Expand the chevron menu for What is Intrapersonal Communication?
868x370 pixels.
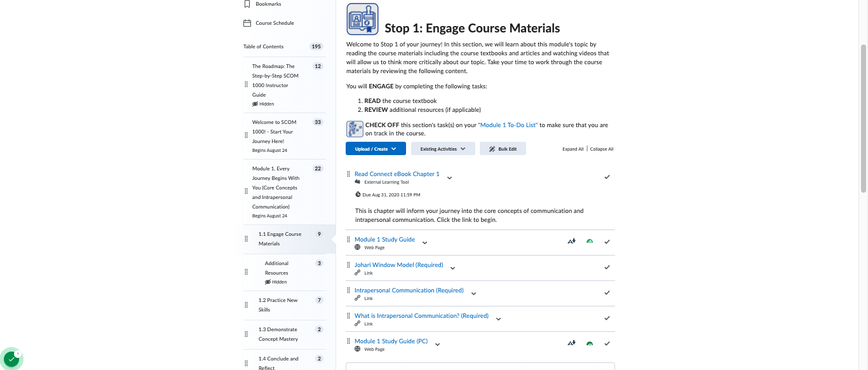(x=498, y=319)
